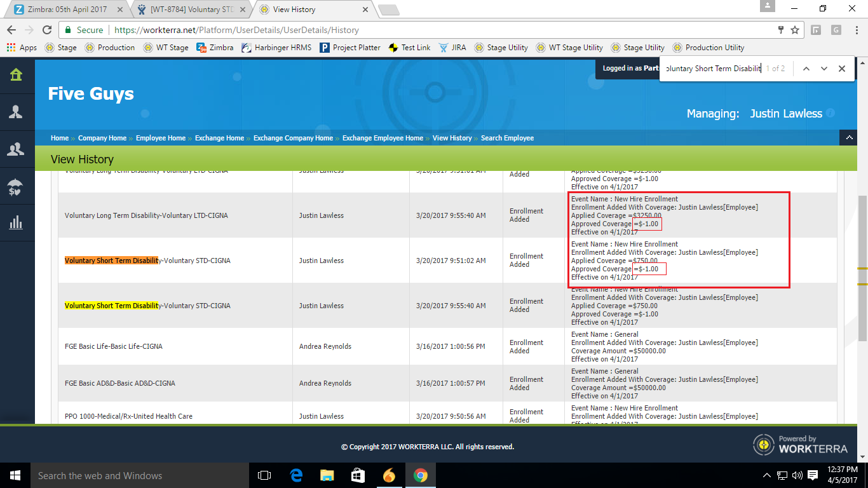Select the orange-highlighted Voluntary Short Term Disability row

[x=447, y=261]
